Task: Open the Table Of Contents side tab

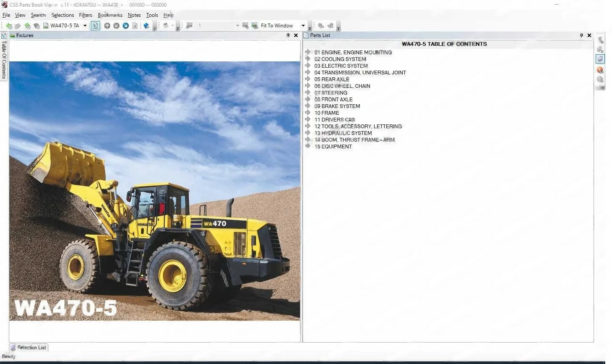Action: [4, 60]
